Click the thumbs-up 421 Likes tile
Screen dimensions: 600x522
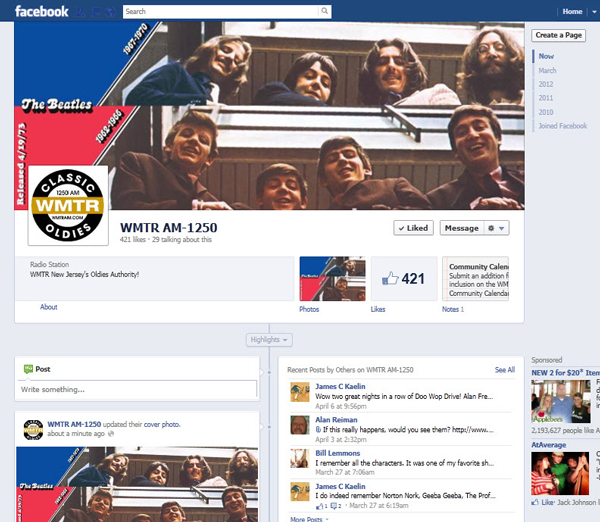coord(404,279)
